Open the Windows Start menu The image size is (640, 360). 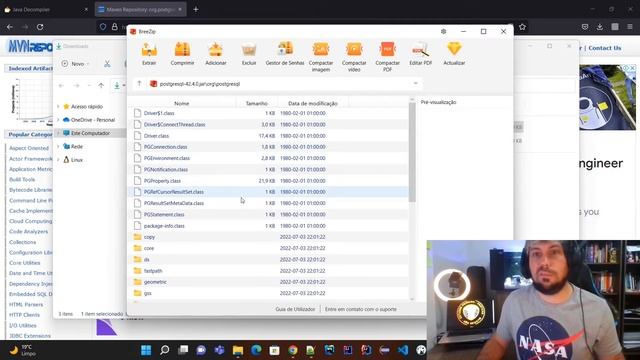click(x=146, y=350)
